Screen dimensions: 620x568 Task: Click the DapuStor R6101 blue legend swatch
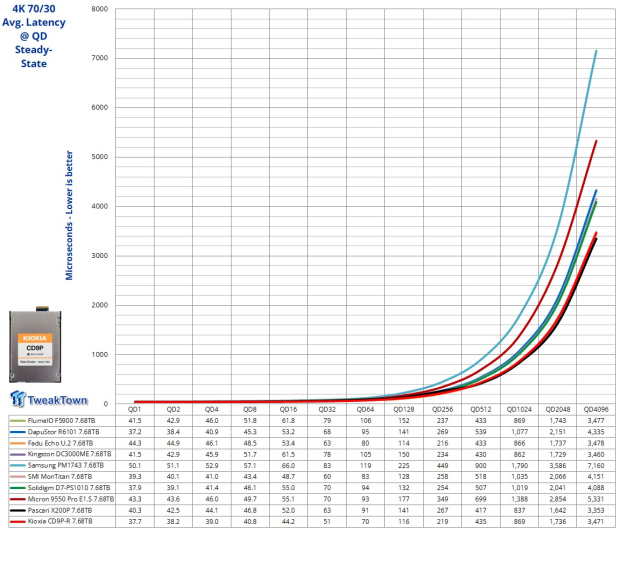point(18,432)
